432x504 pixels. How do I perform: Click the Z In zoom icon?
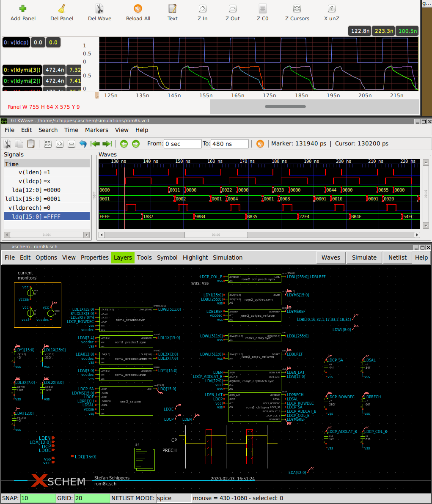[202, 8]
